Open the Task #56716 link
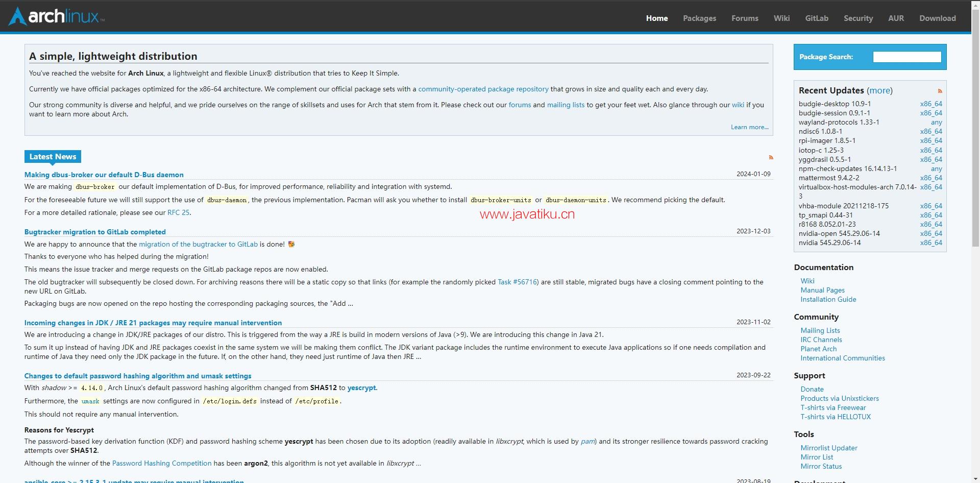The width and height of the screenshot is (980, 483). [x=517, y=282]
